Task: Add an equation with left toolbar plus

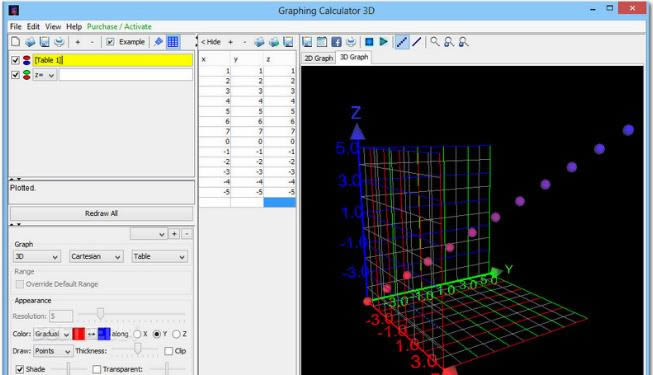Action: point(77,42)
